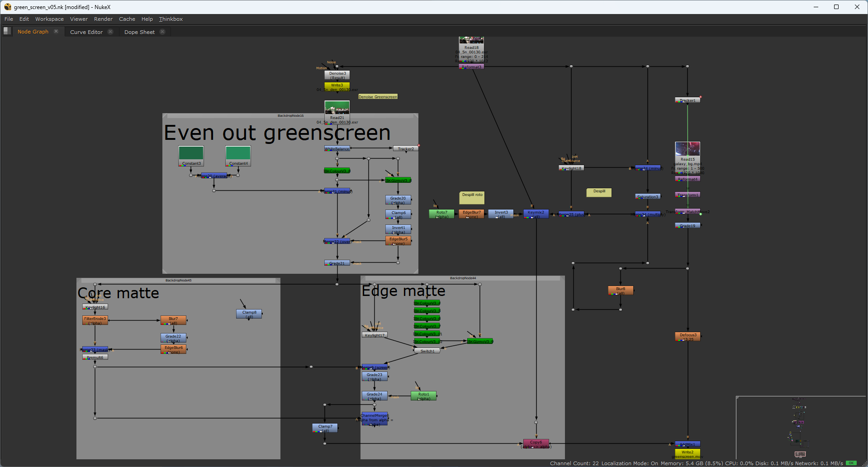The width and height of the screenshot is (868, 467).
Task: Select the Copy6 node
Action: (x=536, y=443)
